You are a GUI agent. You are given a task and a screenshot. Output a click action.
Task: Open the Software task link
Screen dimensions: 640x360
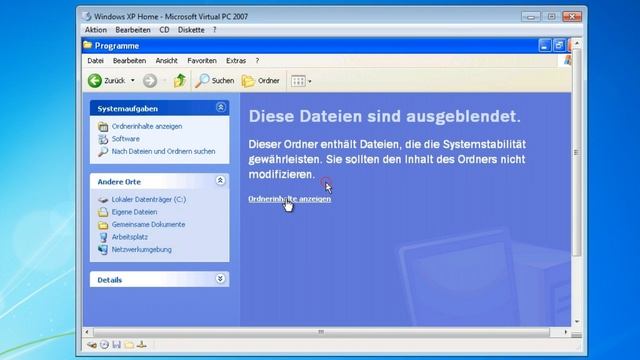pos(126,139)
